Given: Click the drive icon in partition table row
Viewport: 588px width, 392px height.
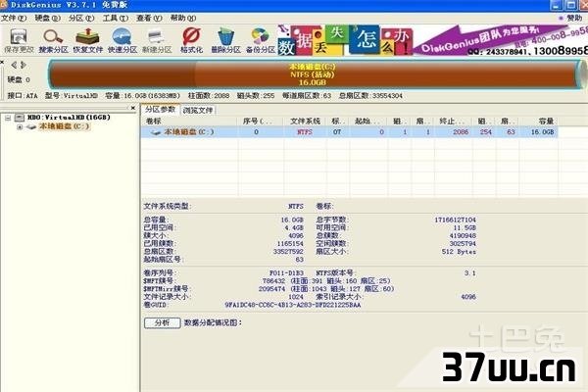Looking at the screenshot, I should point(155,132).
